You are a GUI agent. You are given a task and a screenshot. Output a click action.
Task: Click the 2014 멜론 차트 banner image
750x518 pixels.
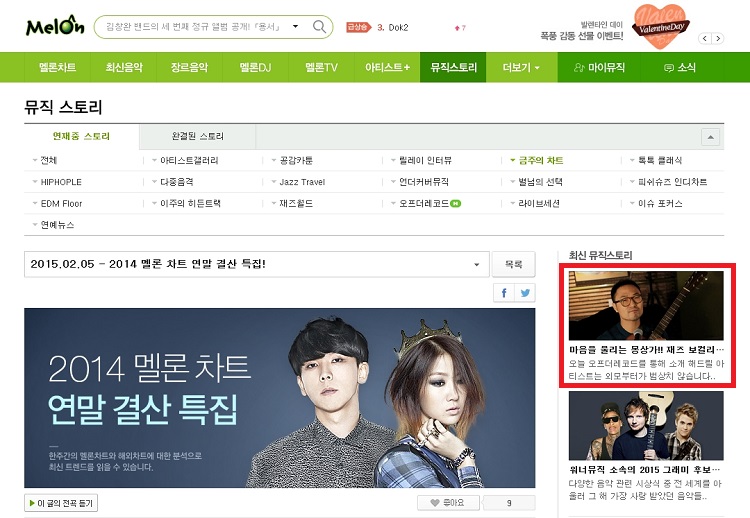tap(280, 398)
